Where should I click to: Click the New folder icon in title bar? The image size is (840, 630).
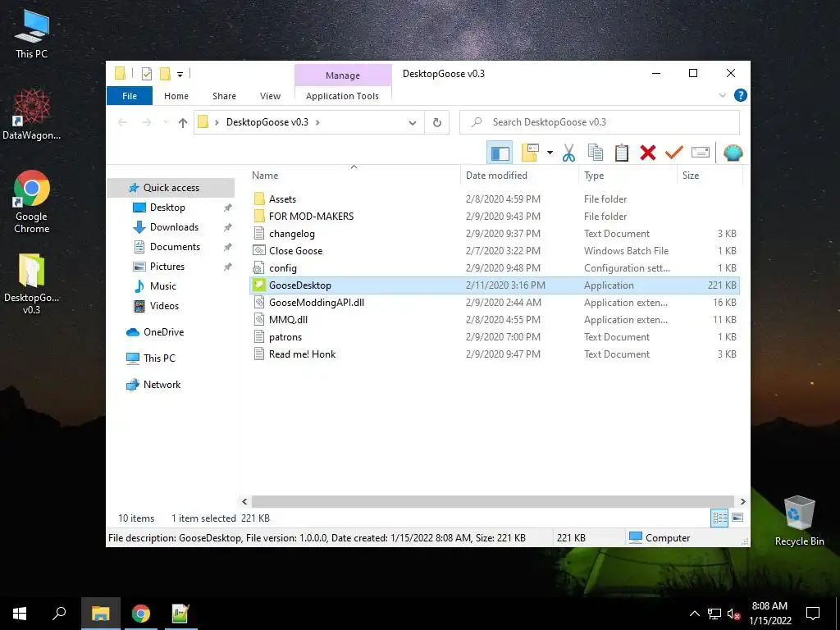tap(165, 74)
